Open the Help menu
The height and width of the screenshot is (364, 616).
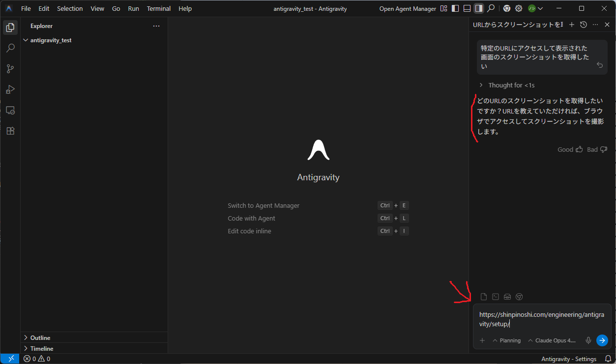point(185,8)
